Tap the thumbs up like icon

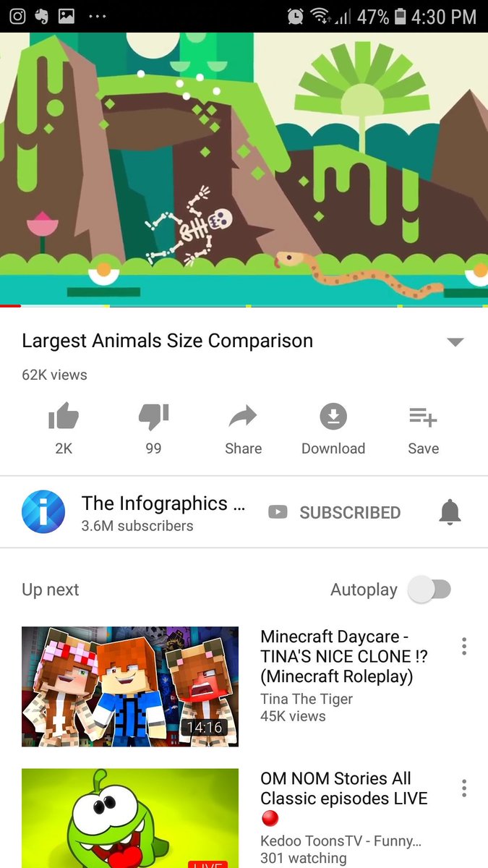coord(64,417)
